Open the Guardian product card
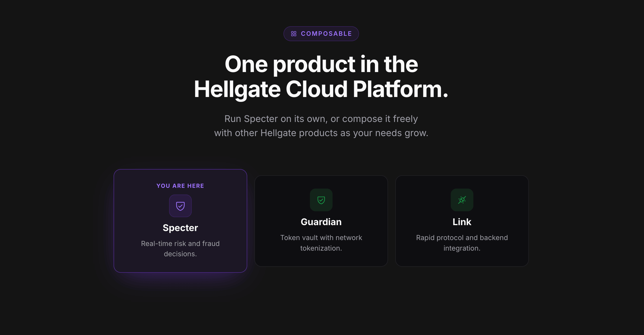This screenshot has width=644, height=335. pos(321,221)
